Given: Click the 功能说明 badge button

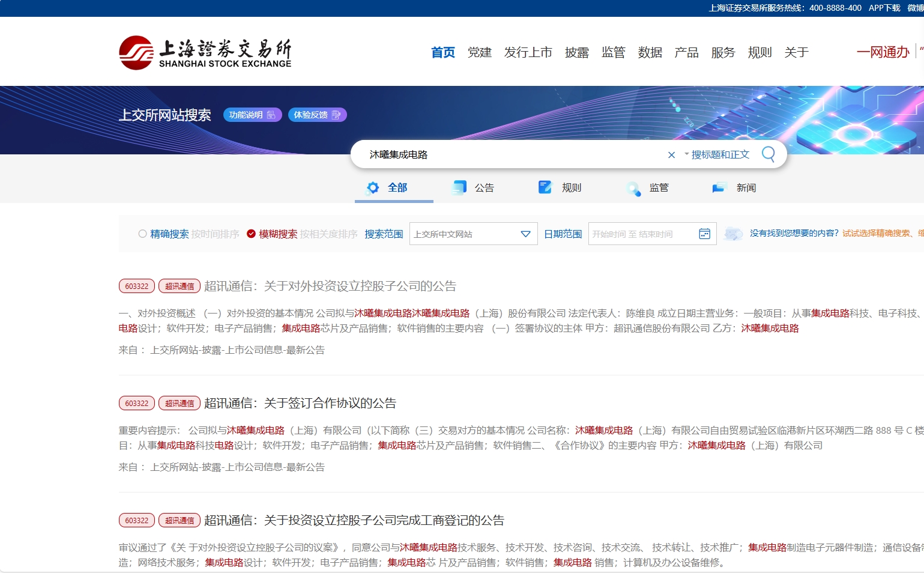Looking at the screenshot, I should tap(253, 115).
